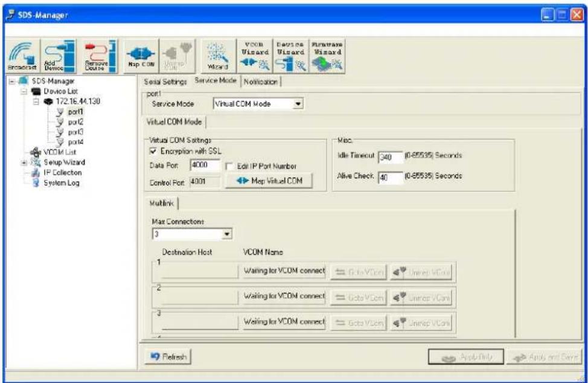
Task: Click the Unmap COM toolbar icon
Action: click(x=177, y=56)
